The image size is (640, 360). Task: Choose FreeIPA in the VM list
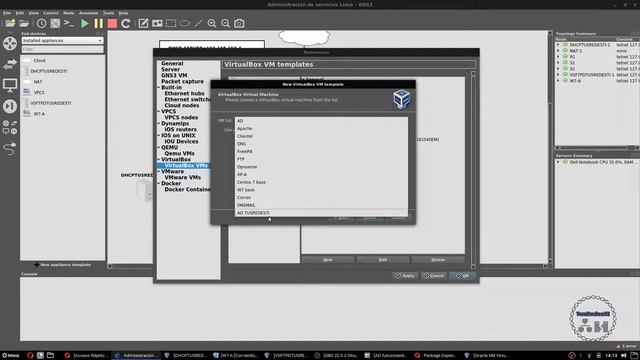321,151
